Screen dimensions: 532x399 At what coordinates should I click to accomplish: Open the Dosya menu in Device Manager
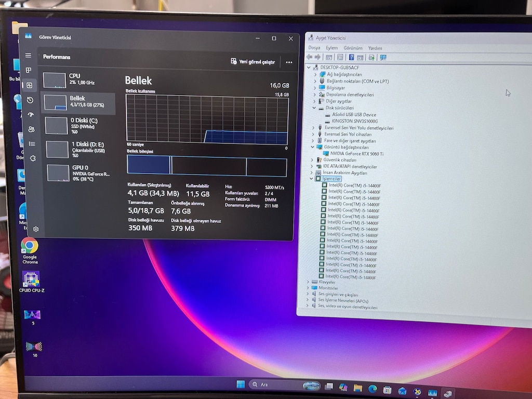click(314, 48)
